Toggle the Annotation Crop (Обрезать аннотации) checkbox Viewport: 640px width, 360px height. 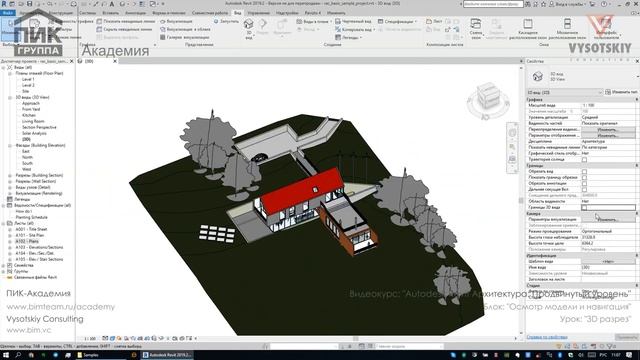coord(584,184)
